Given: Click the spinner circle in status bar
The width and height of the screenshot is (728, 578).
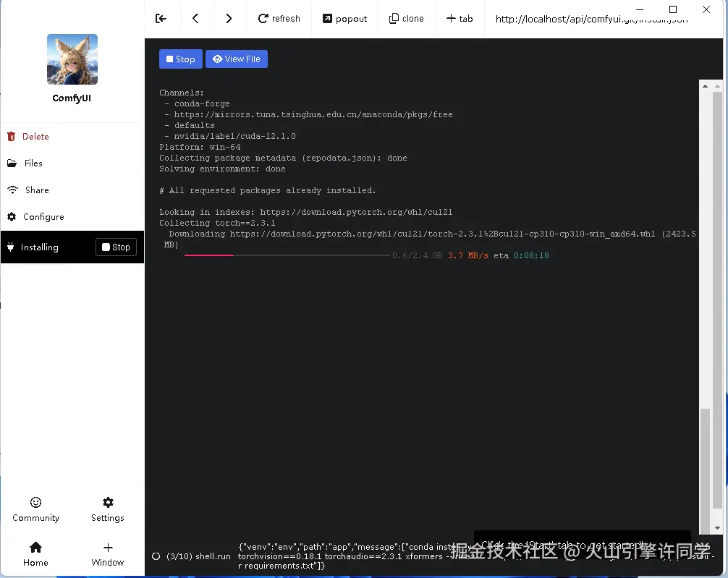Looking at the screenshot, I should point(156,556).
